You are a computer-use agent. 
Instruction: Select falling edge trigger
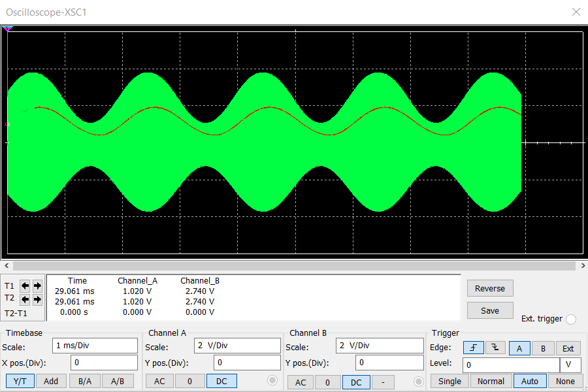(495, 348)
